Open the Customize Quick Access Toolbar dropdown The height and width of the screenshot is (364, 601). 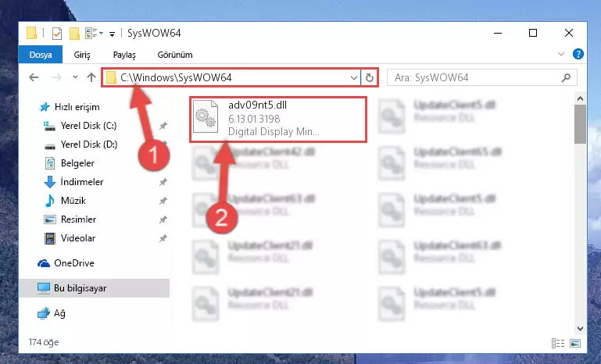112,34
